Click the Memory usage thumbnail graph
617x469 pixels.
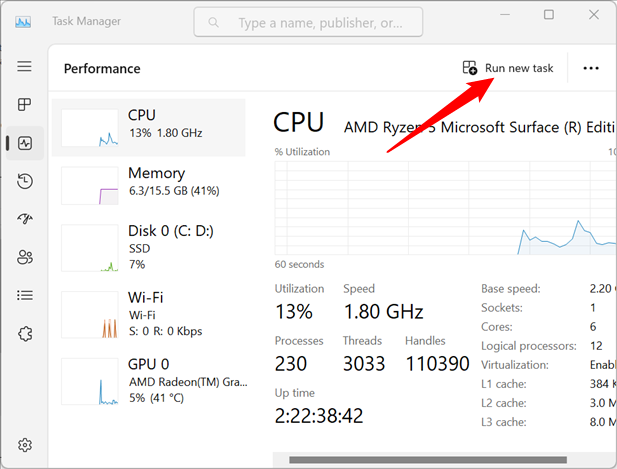(x=90, y=185)
